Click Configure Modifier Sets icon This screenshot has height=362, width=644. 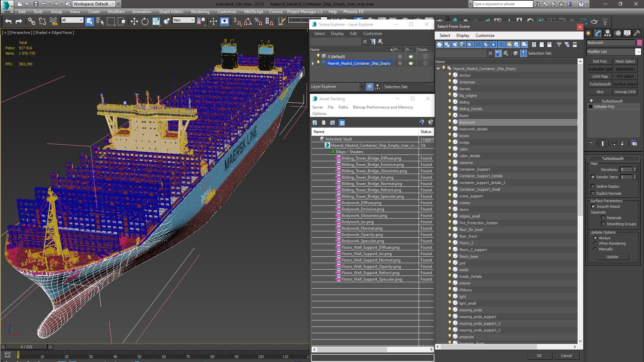tap(634, 143)
